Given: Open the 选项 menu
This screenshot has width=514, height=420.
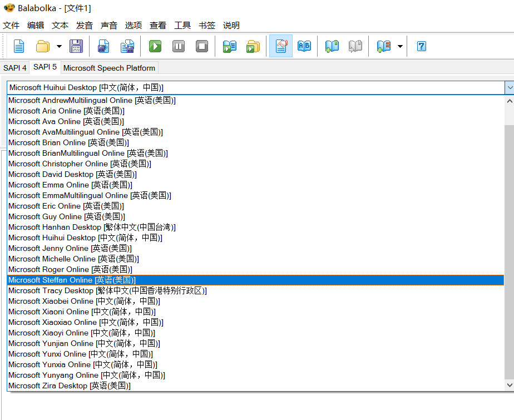Looking at the screenshot, I should pyautogui.click(x=134, y=25).
